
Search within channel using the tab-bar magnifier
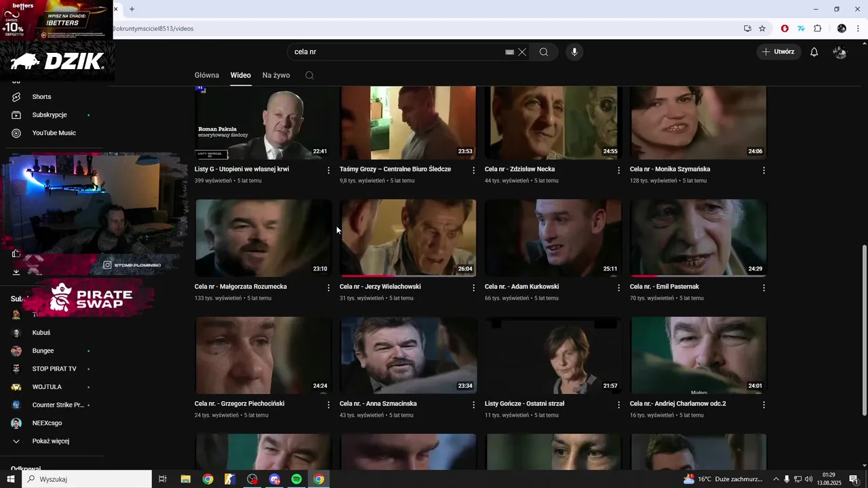point(309,75)
